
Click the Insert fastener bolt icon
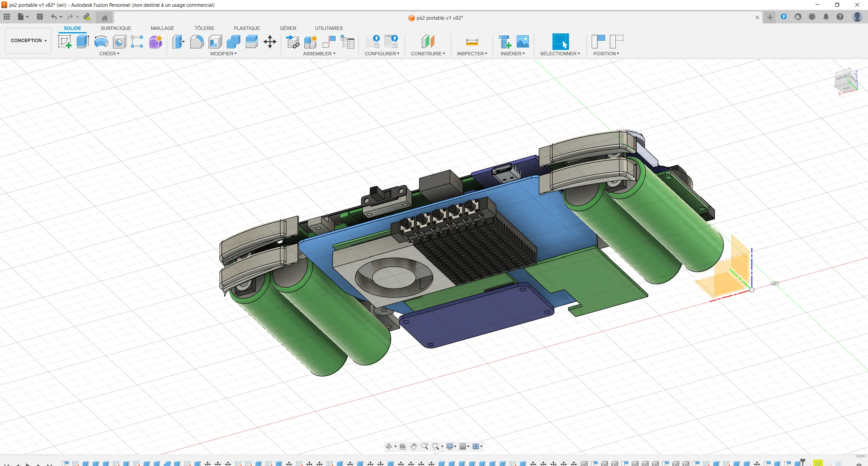[x=505, y=42]
